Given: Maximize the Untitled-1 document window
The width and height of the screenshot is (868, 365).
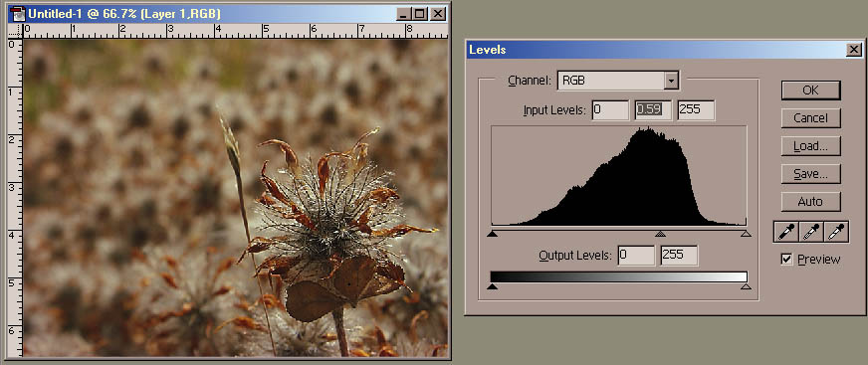Looking at the screenshot, I should click(420, 14).
